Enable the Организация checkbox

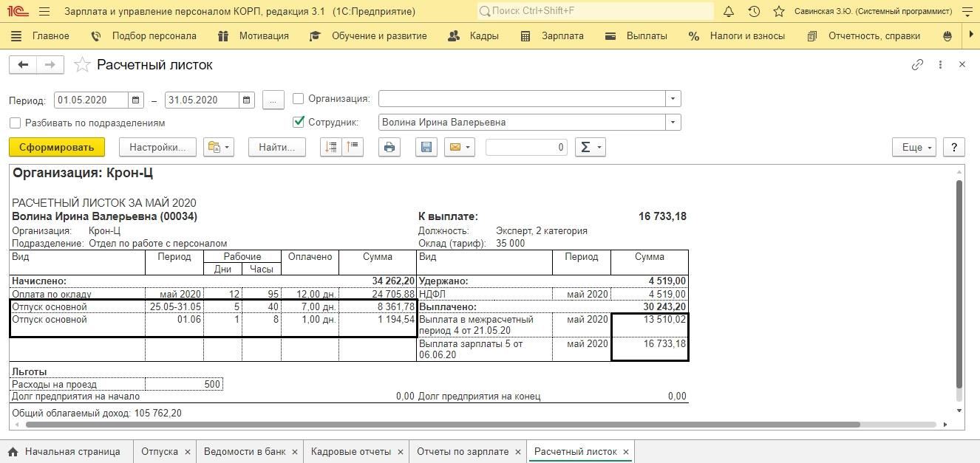[x=299, y=99]
